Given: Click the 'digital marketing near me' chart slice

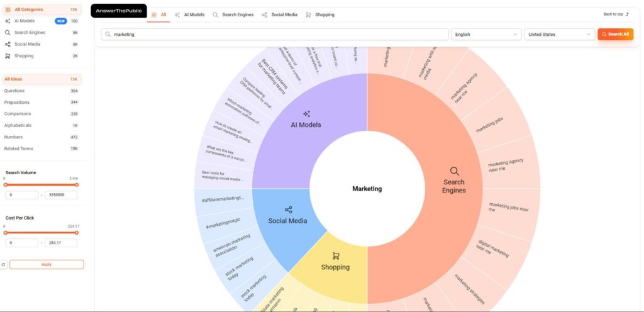Looking at the screenshot, I should 492,248.
